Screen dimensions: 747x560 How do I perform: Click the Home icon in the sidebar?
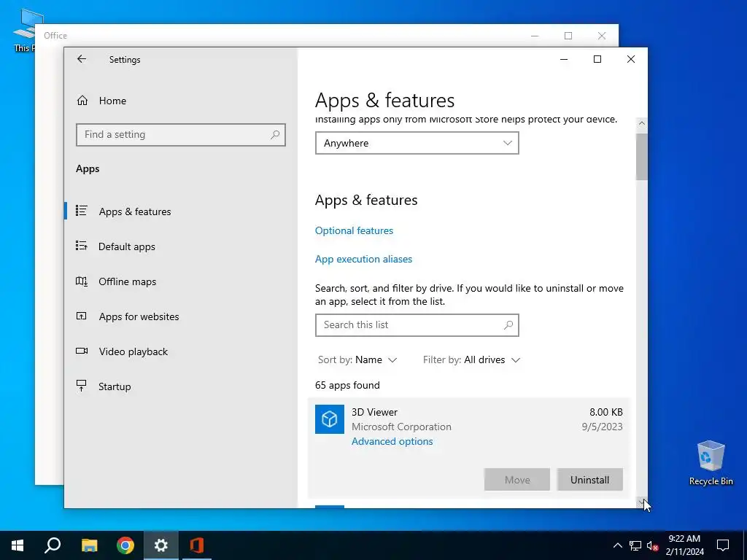[82, 101]
